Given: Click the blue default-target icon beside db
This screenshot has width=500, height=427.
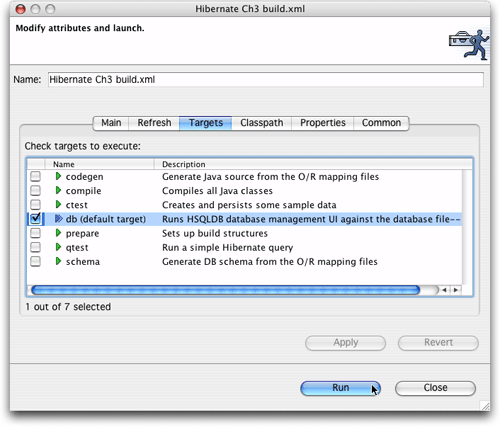Looking at the screenshot, I should 59,219.
